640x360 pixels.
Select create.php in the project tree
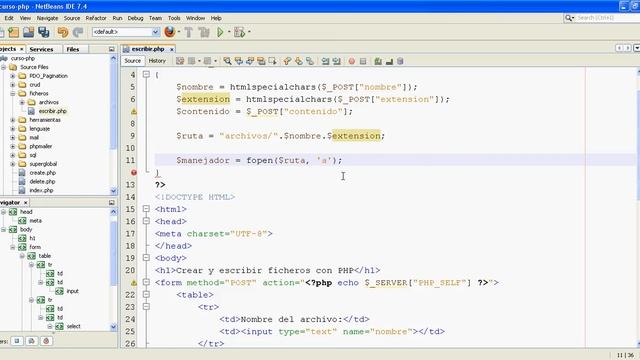(42, 173)
